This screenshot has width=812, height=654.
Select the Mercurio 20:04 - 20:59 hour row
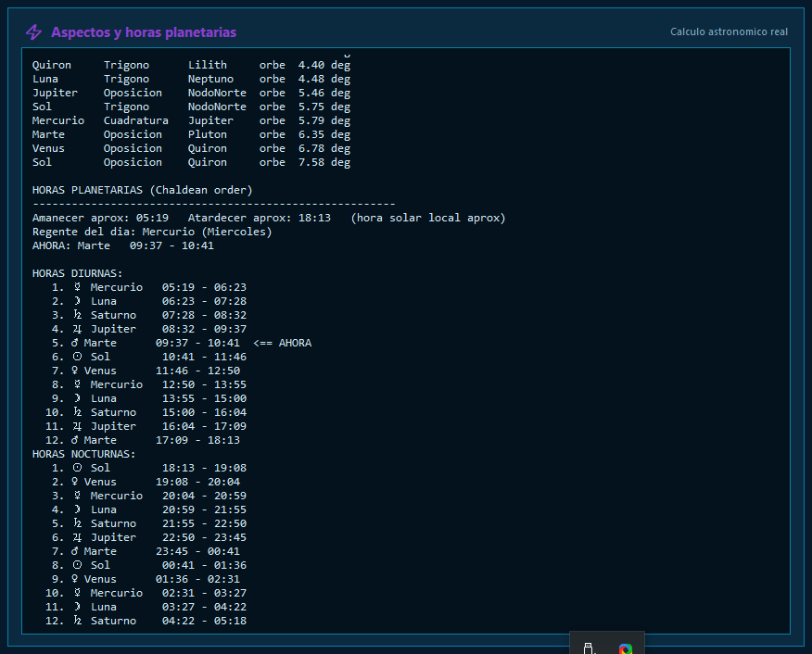click(x=149, y=497)
